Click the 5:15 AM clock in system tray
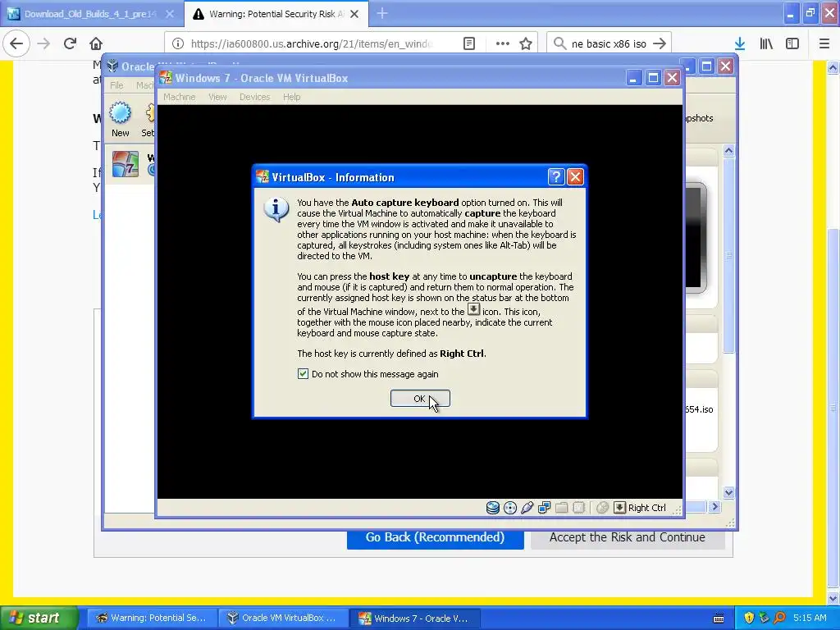The height and width of the screenshot is (630, 840). 810,618
